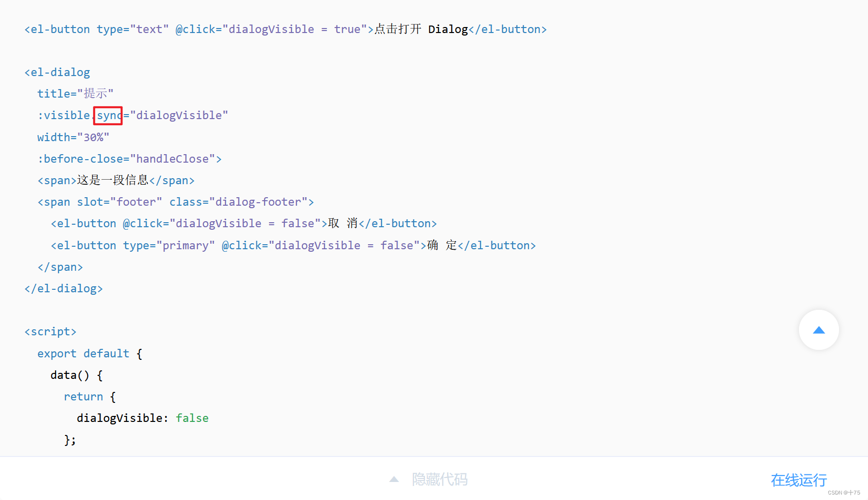Image resolution: width=868 pixels, height=500 pixels.
Task: Click the closing el-dialog tag
Action: pos(63,288)
